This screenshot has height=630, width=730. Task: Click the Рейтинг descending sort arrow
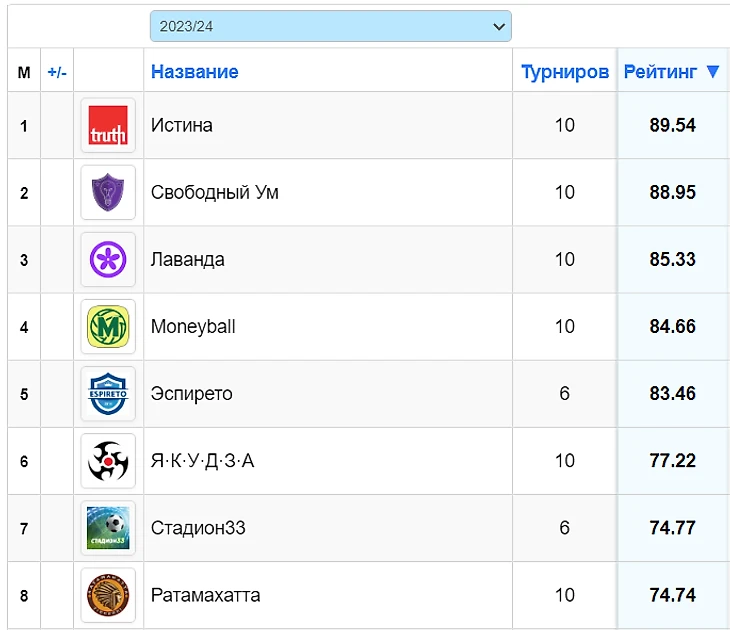(x=712, y=72)
